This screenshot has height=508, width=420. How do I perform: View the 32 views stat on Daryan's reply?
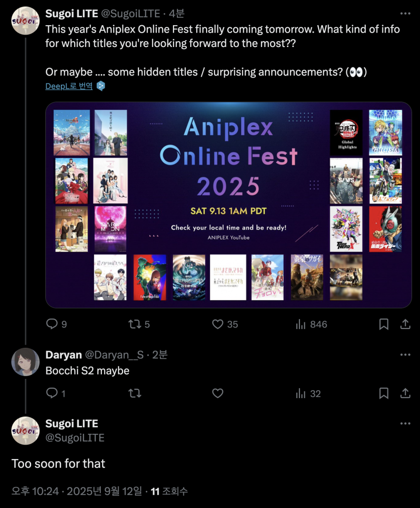coord(308,393)
